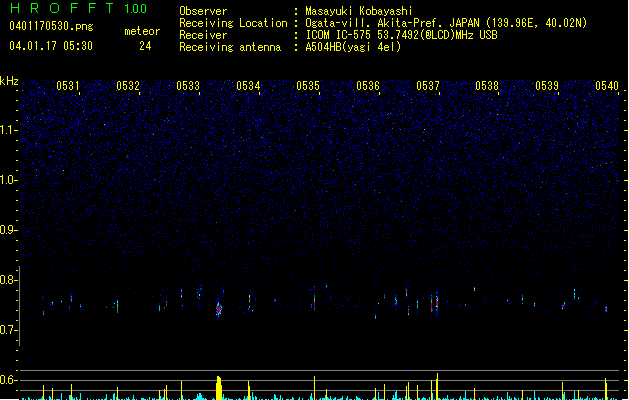This screenshot has width=629, height=400.
Task: Click the file name 0401170530.png
Action: click(x=51, y=26)
